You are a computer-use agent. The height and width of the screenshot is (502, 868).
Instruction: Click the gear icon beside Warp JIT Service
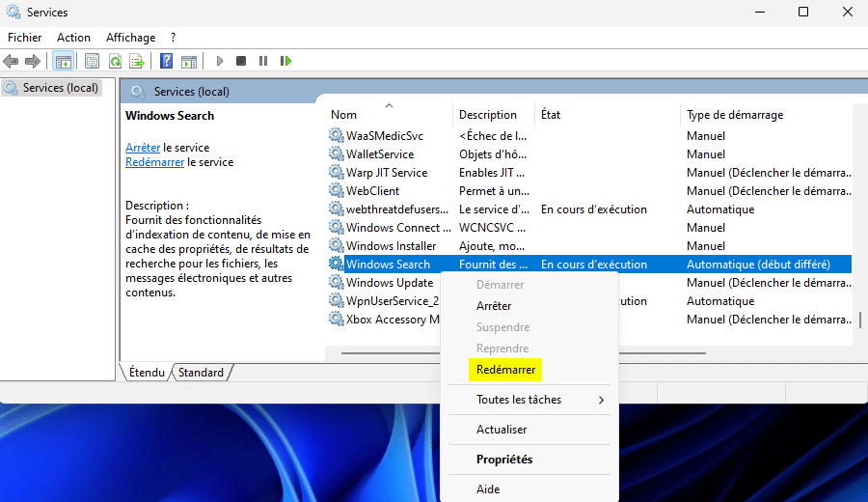[x=336, y=172]
